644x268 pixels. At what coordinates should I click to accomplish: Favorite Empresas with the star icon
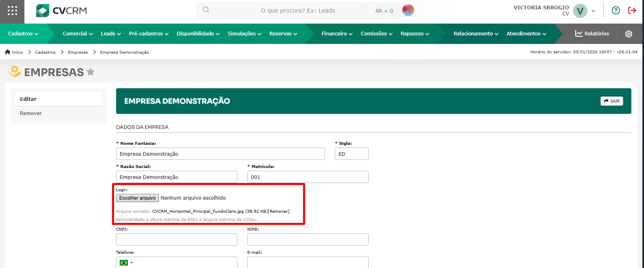pos(90,72)
